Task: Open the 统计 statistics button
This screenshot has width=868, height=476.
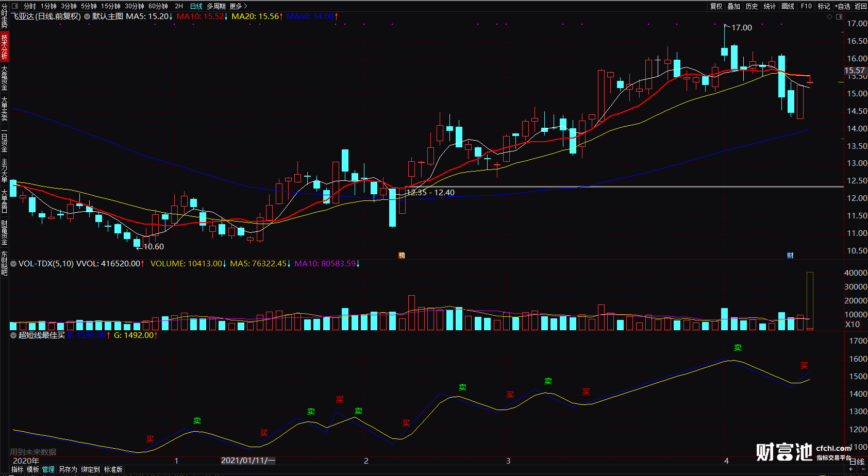Action: (x=770, y=6)
